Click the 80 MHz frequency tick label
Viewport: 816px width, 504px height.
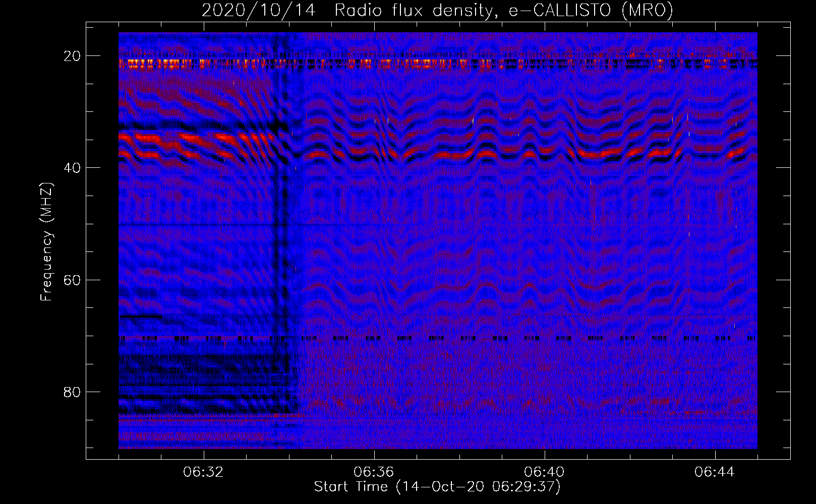pos(73,392)
